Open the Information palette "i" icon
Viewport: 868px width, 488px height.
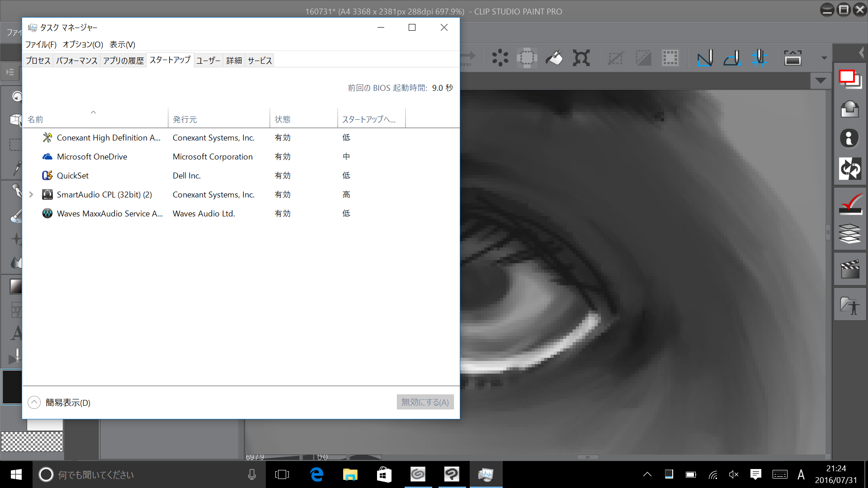[849, 138]
